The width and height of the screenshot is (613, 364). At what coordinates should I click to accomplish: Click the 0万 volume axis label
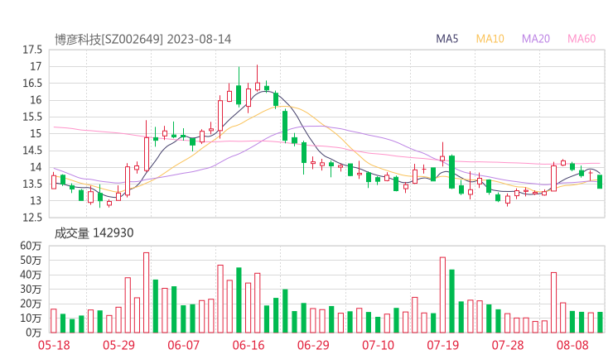coord(34,333)
